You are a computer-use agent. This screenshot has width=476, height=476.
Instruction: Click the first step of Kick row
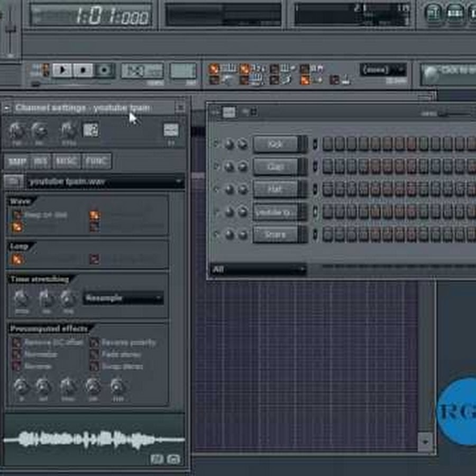point(327,144)
